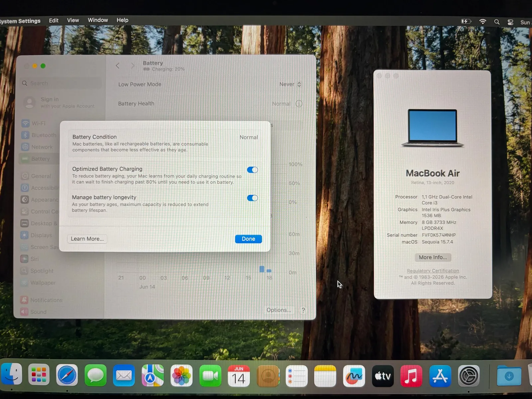This screenshot has width=532, height=399.
Task: Open Notes app in the Dock
Action: [x=325, y=376]
